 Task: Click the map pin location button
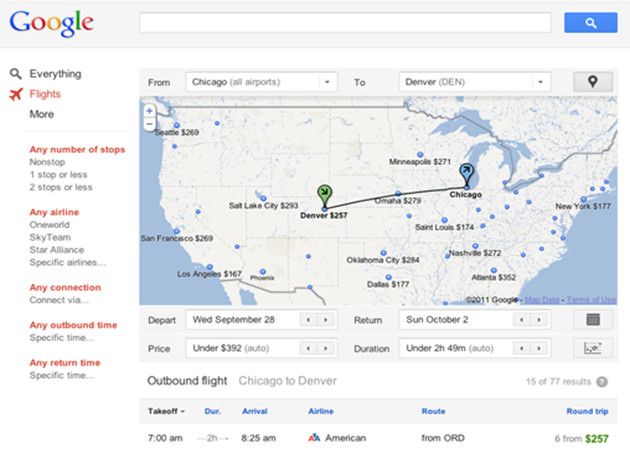tap(592, 82)
